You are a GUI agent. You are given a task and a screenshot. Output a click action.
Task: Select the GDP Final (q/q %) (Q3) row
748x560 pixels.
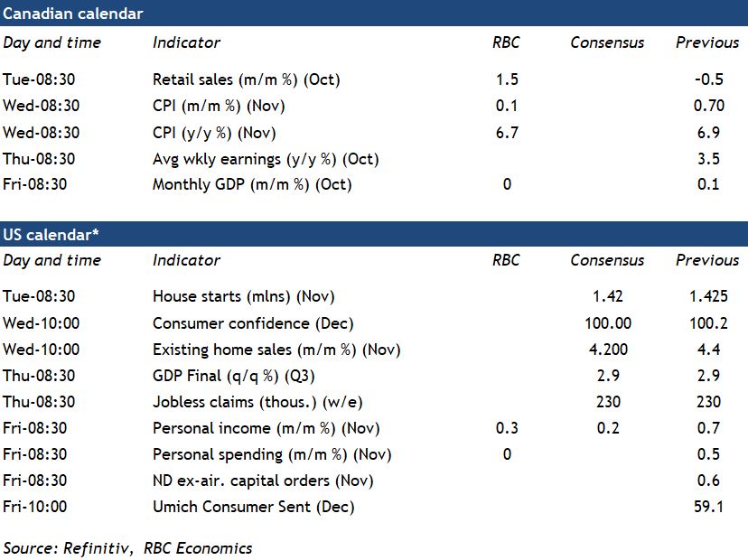pos(234,376)
